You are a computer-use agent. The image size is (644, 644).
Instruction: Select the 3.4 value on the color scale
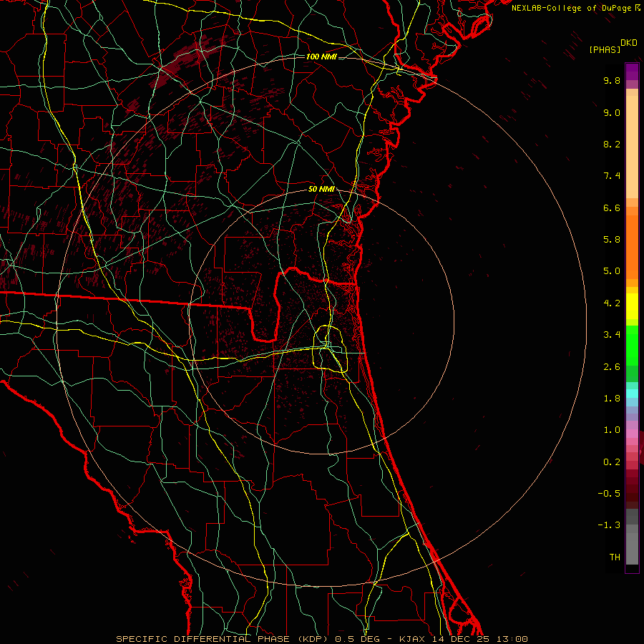[x=612, y=335]
